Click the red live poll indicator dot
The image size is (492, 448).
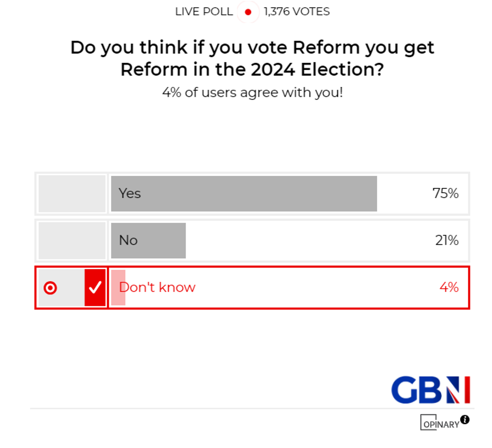coord(247,12)
